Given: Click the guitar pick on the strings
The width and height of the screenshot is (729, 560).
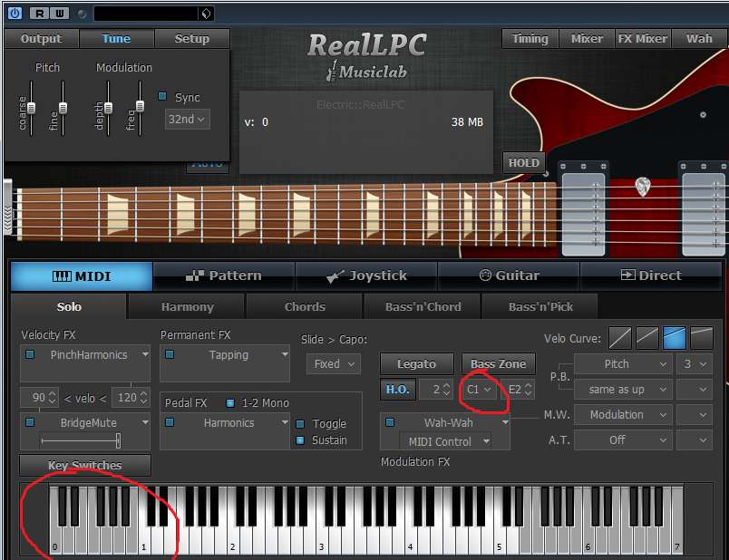Looking at the screenshot, I should tap(643, 187).
